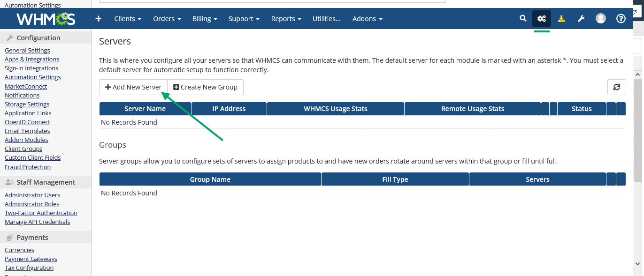
Task: Expand the Reports dropdown menu
Action: (x=286, y=19)
